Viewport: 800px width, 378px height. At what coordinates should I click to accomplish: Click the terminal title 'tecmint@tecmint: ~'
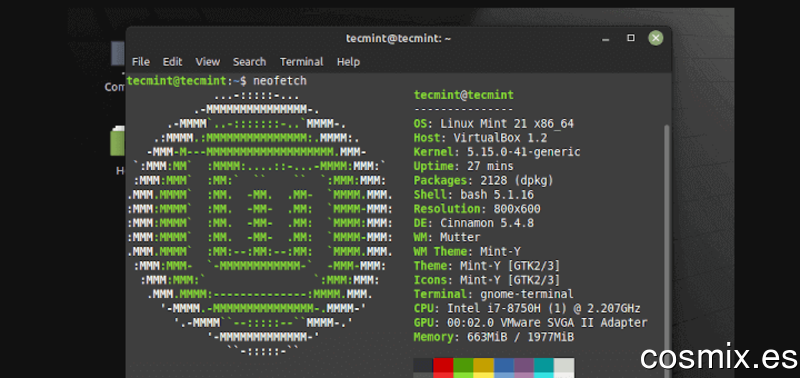click(398, 38)
